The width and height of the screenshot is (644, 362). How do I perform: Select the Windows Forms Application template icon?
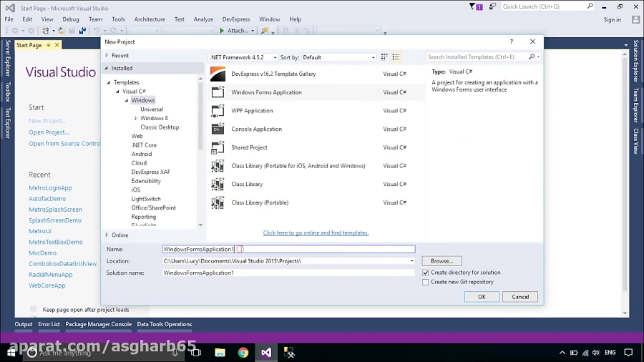(x=218, y=92)
